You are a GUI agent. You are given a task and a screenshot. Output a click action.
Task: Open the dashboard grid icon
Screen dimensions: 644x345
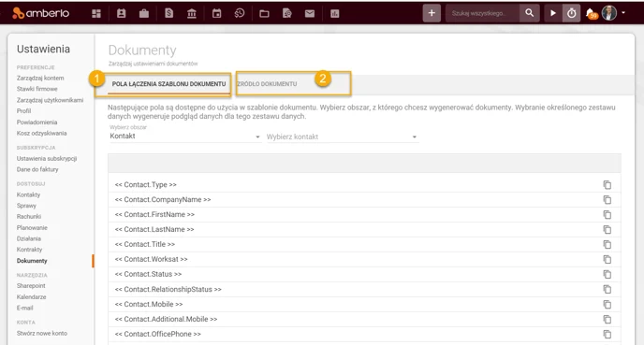coord(96,13)
